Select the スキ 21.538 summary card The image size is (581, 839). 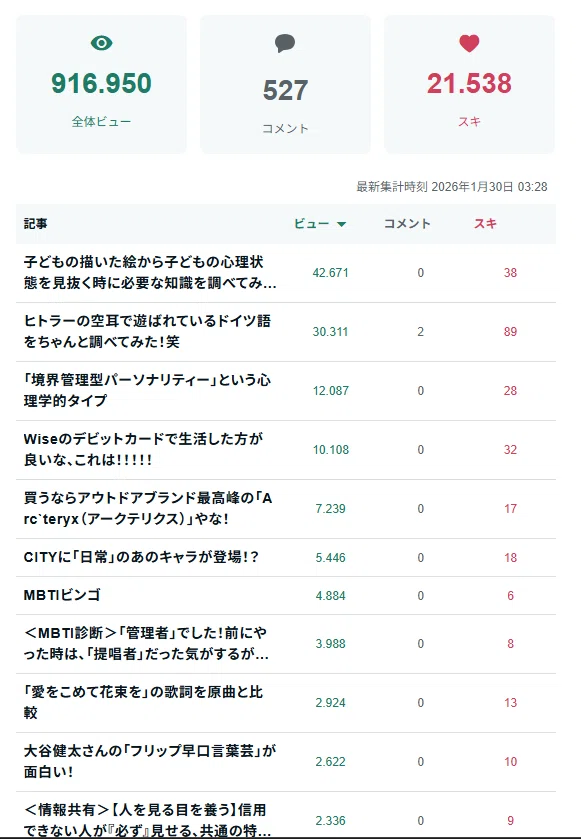pos(469,85)
